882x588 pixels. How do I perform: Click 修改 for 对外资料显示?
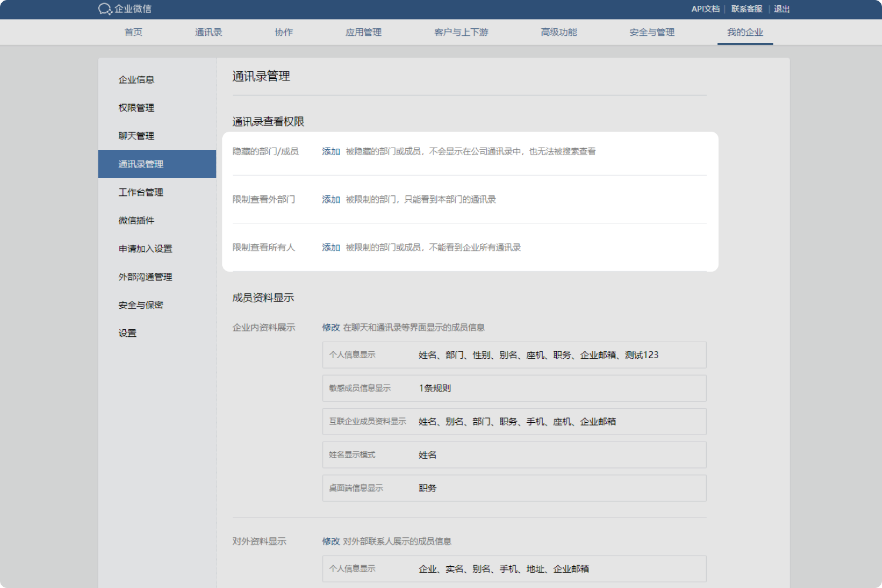point(331,542)
